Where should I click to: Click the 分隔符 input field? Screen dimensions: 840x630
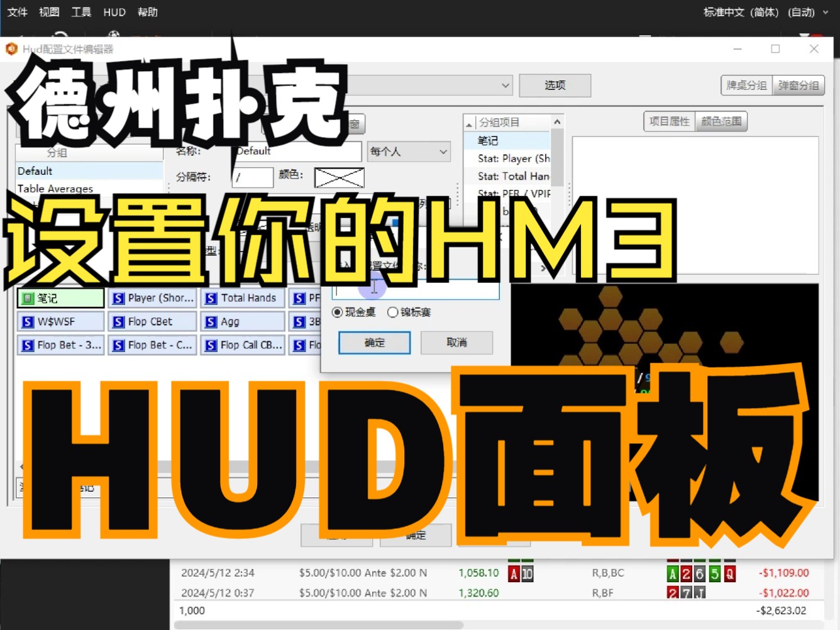(x=253, y=177)
